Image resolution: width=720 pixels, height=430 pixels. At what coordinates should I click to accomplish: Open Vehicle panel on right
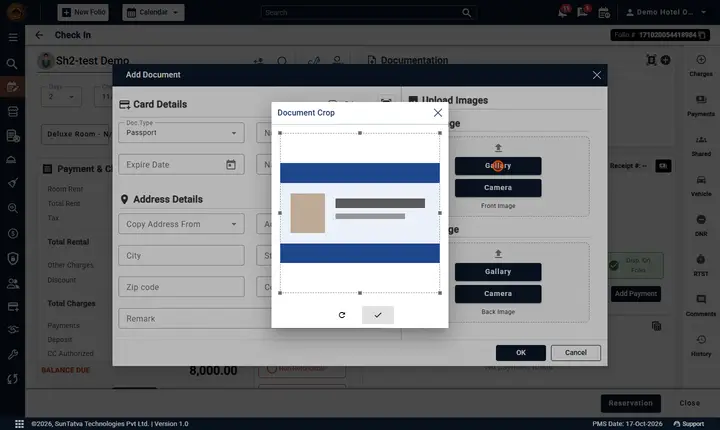click(701, 186)
